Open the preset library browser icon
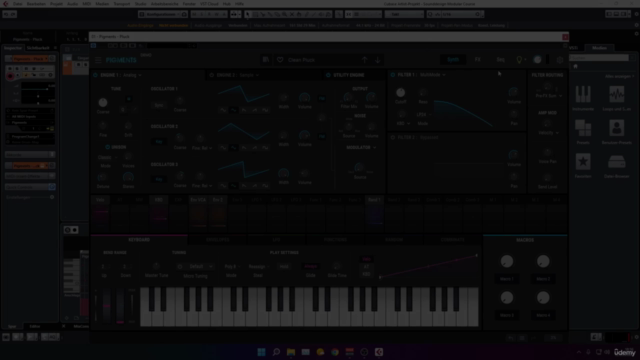The image size is (640, 360). click(266, 60)
